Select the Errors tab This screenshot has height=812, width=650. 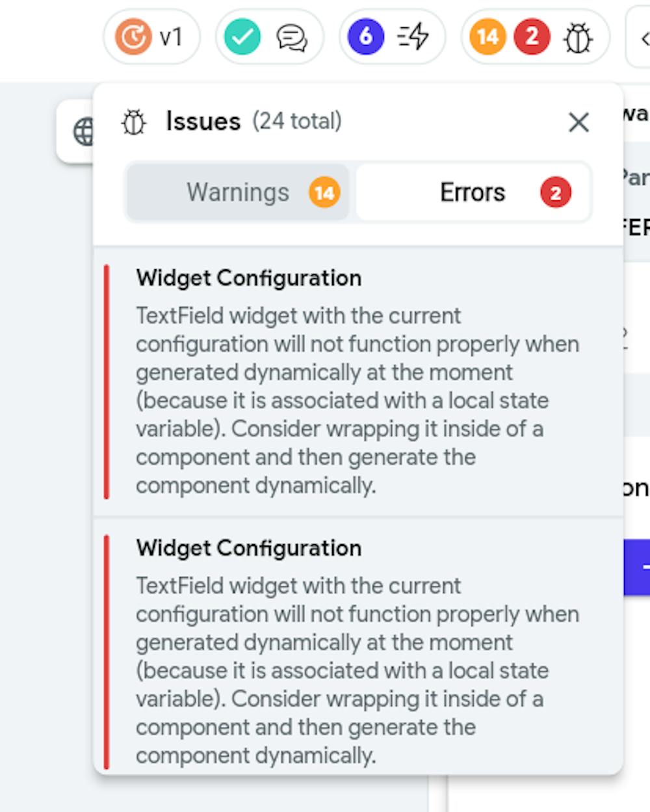click(473, 192)
